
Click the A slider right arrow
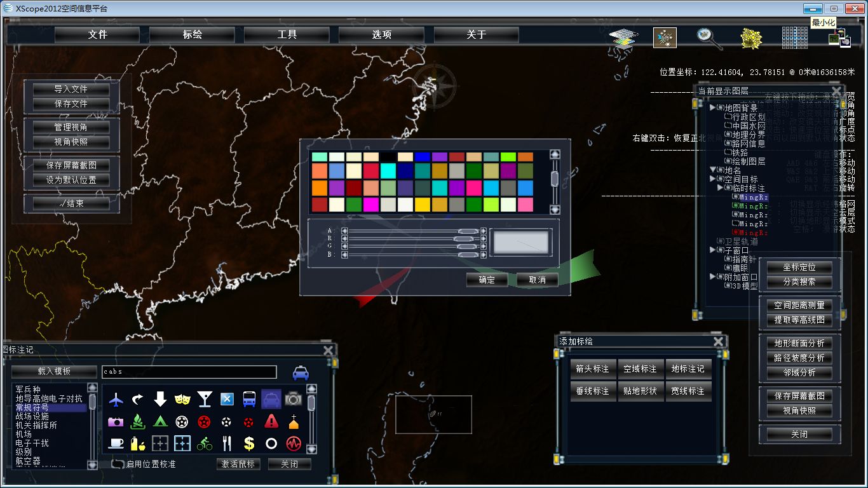click(484, 231)
